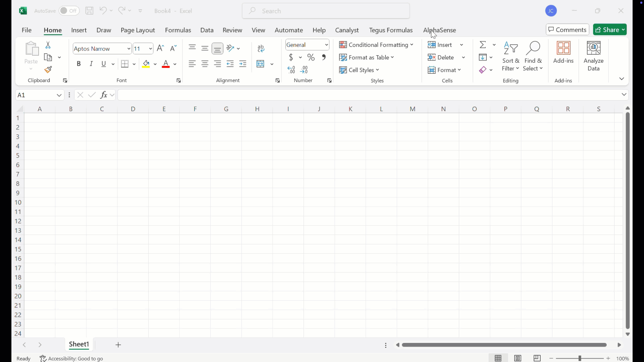The height and width of the screenshot is (362, 644).
Task: Toggle Bold formatting
Action: click(79, 64)
